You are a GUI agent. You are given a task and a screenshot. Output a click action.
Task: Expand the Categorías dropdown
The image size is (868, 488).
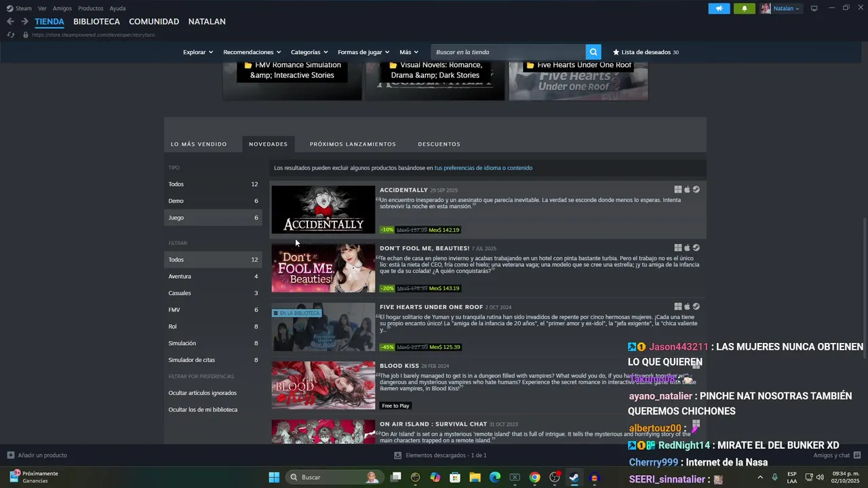[x=309, y=52]
